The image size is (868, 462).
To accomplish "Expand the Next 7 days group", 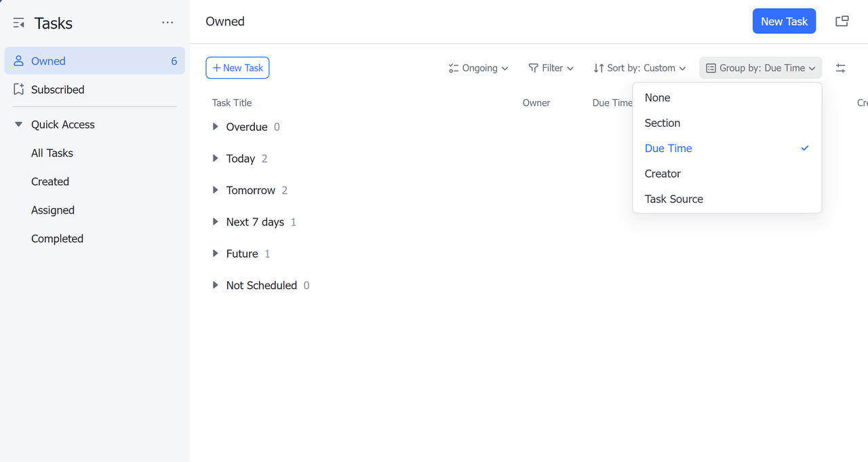I will (216, 222).
